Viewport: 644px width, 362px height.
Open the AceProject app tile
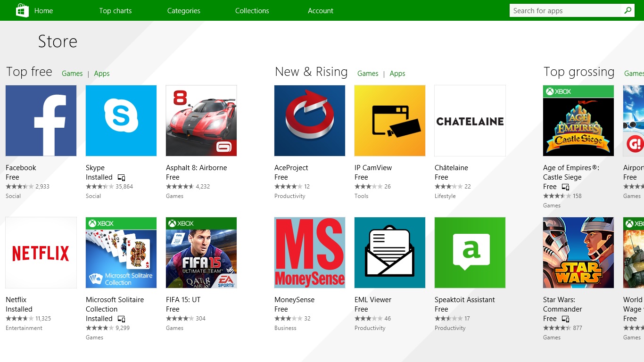point(310,121)
